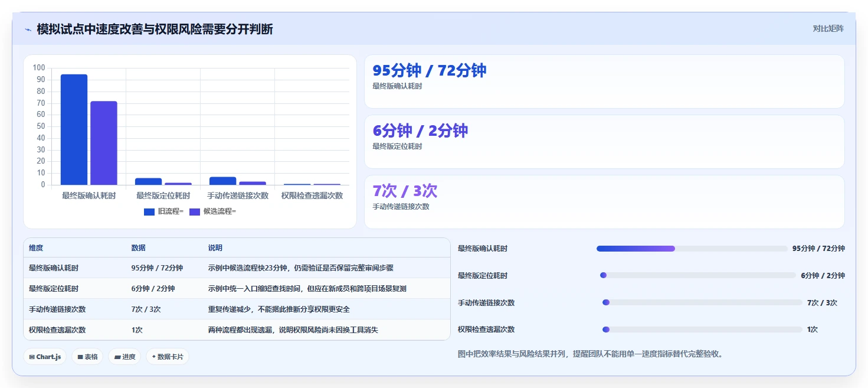Click the 对比矩阵 label in header

coord(828,28)
